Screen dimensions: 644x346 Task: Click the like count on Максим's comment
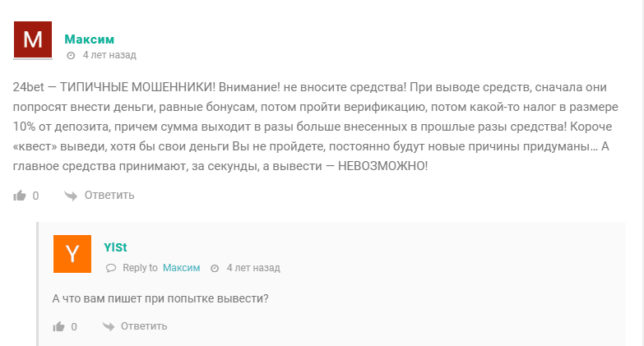pyautogui.click(x=35, y=196)
